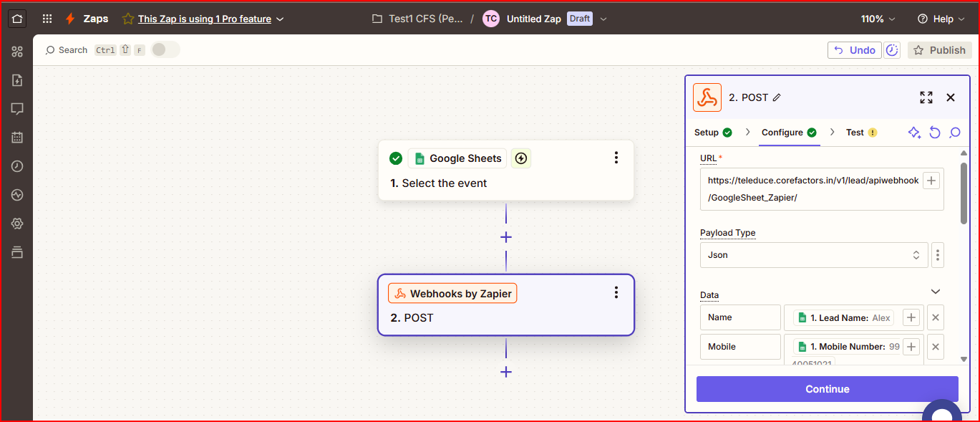Switch to the Setup tab

point(713,133)
